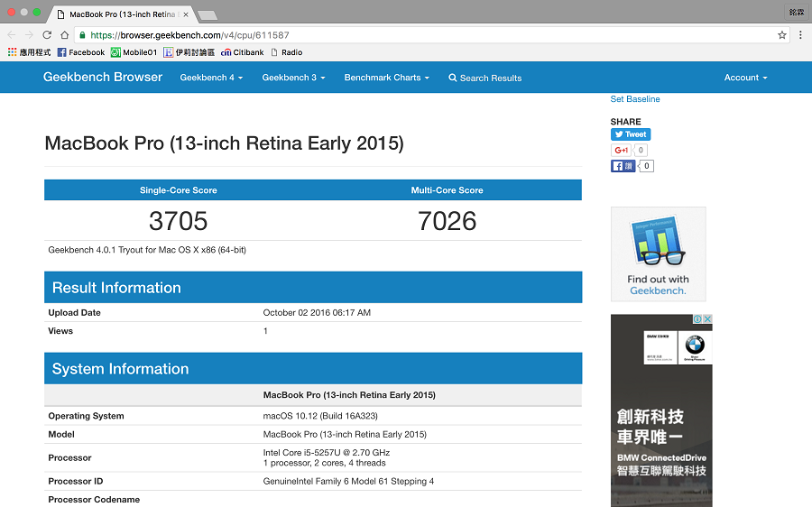The image size is (812, 507).
Task: Share result with the Tweet button
Action: pos(631,134)
